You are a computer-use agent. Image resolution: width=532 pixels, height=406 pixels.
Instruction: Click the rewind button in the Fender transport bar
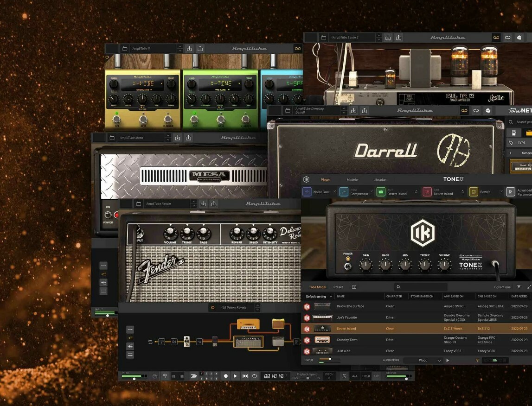pyautogui.click(x=245, y=376)
